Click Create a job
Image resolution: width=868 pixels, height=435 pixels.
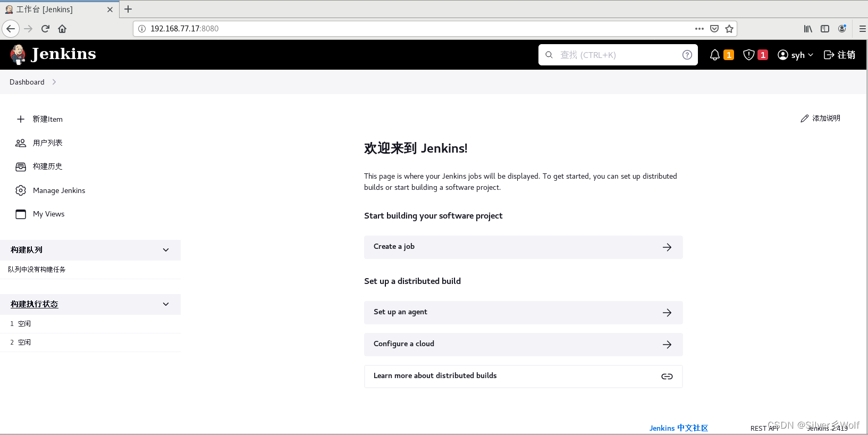click(x=523, y=247)
